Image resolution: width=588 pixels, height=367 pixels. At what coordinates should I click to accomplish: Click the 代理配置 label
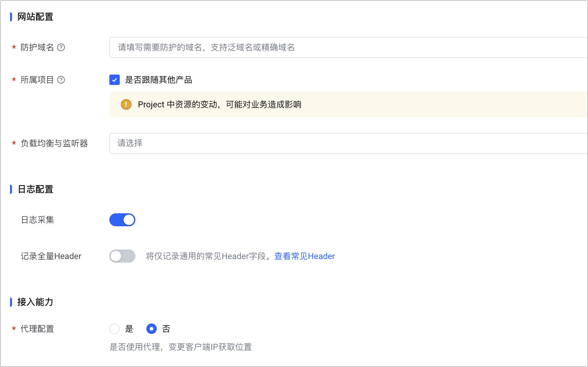coord(37,329)
